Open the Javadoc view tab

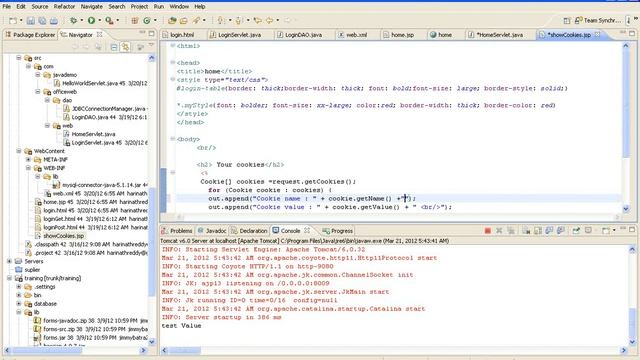[212, 231]
